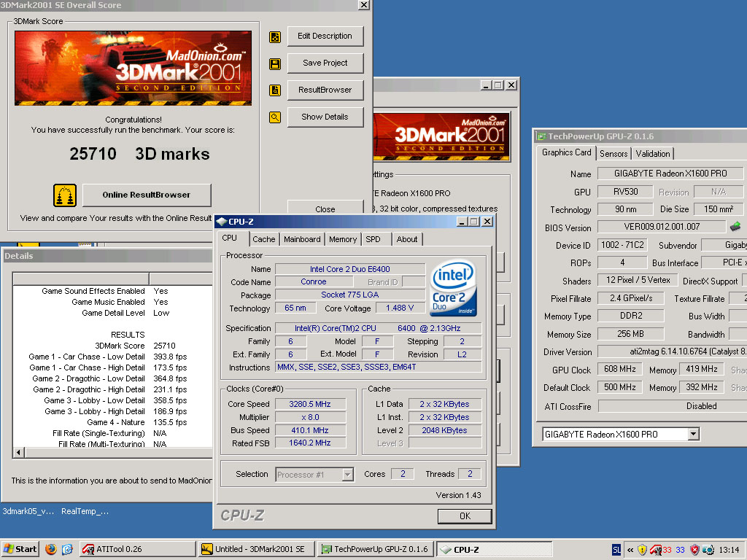Click the Online ResultBrowser button
This screenshot has width=747, height=560.
[146, 195]
